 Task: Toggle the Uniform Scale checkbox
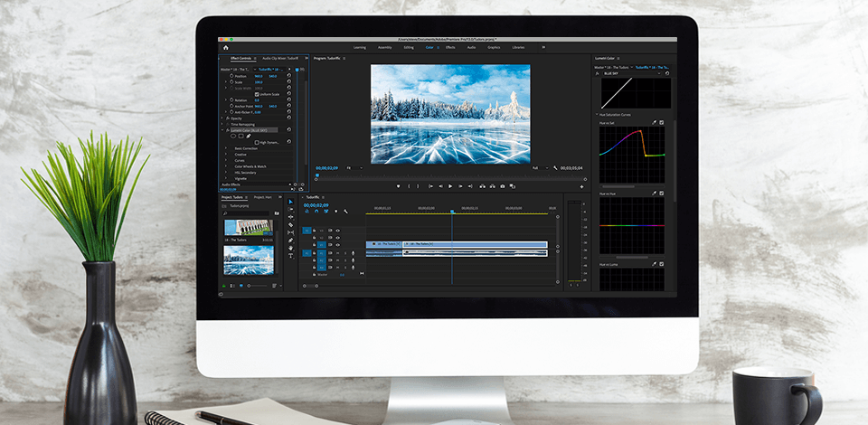[x=257, y=94]
